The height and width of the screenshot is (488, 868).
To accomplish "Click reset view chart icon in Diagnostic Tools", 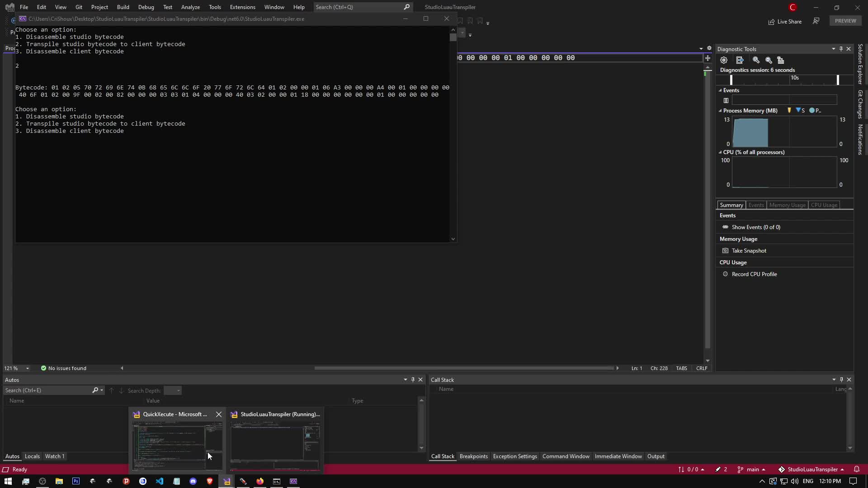I will tap(781, 60).
